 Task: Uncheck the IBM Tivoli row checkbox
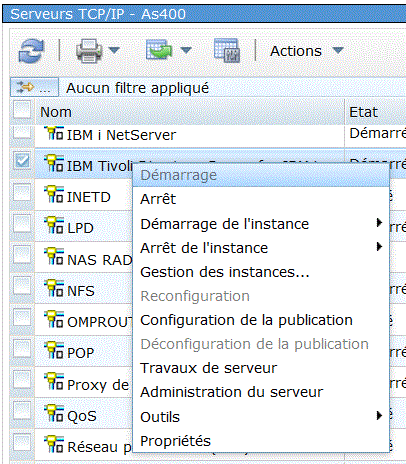click(22, 161)
